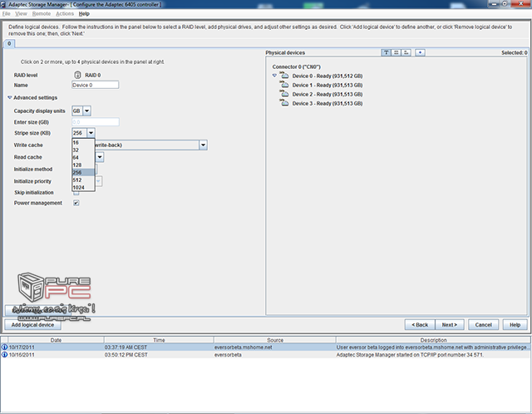532x414 pixels.
Task: Click the Source column header
Action: tap(275, 340)
